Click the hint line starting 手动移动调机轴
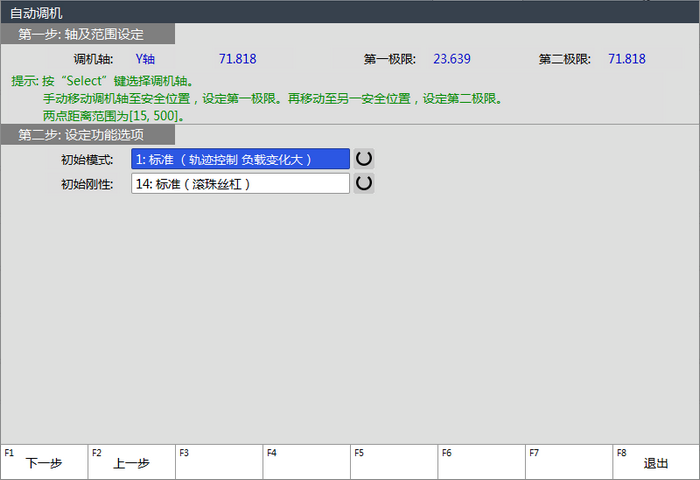Screen dimensions: 700x480 [273, 98]
